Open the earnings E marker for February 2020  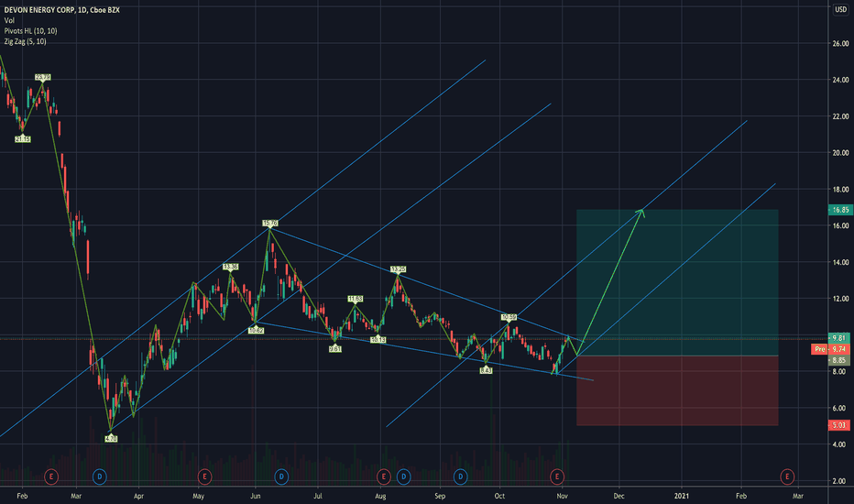(50, 477)
